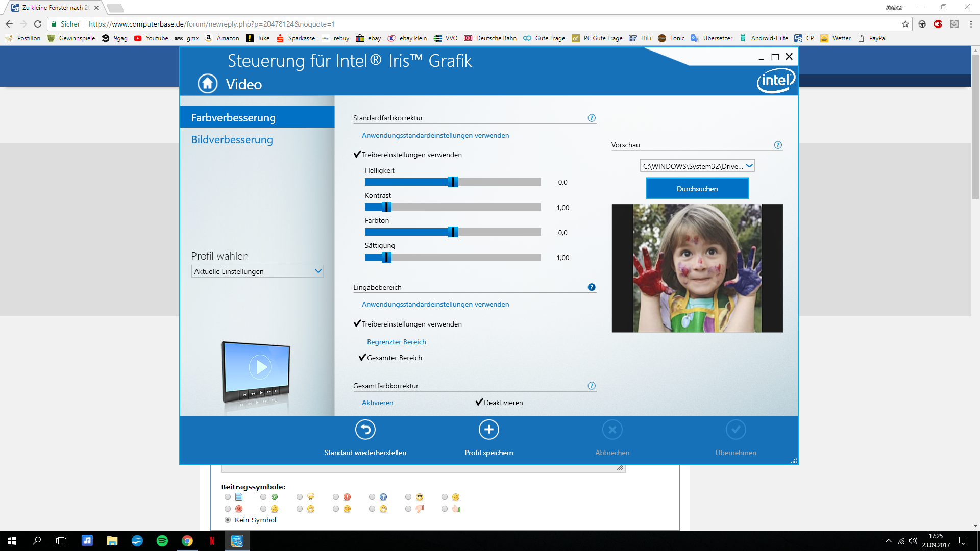This screenshot has height=551, width=980.
Task: Open help icon for Standardfarbkorrektur
Action: pos(592,118)
